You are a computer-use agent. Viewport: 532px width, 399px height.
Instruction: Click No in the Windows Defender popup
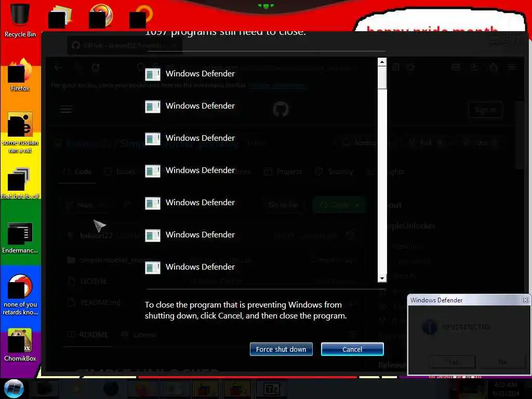point(502,362)
